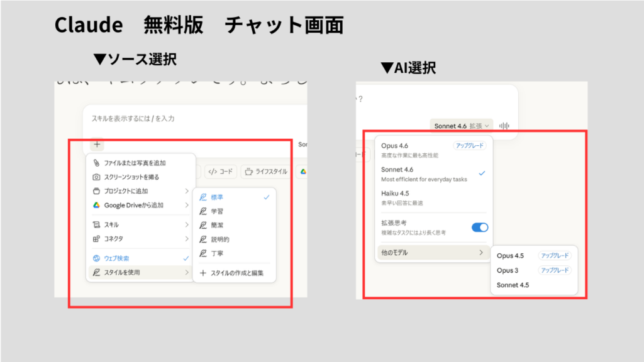Image resolution: width=644 pixels, height=362 pixels.
Task: Click the plus attachment button
Action: pos(97,144)
